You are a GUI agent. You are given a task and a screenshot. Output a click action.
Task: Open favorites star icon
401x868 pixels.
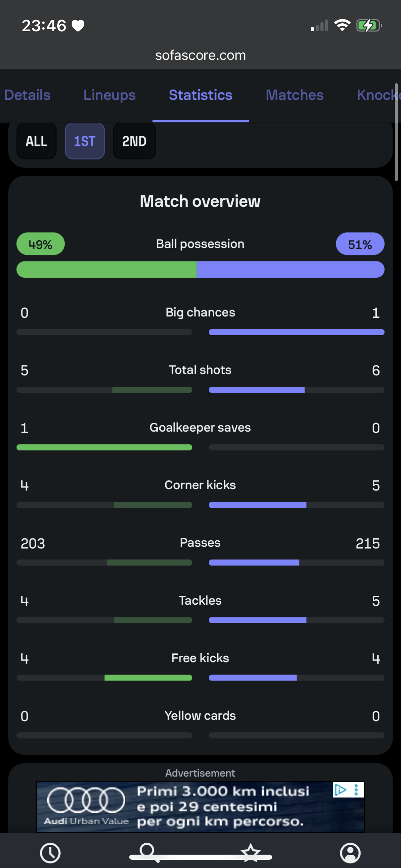click(251, 852)
